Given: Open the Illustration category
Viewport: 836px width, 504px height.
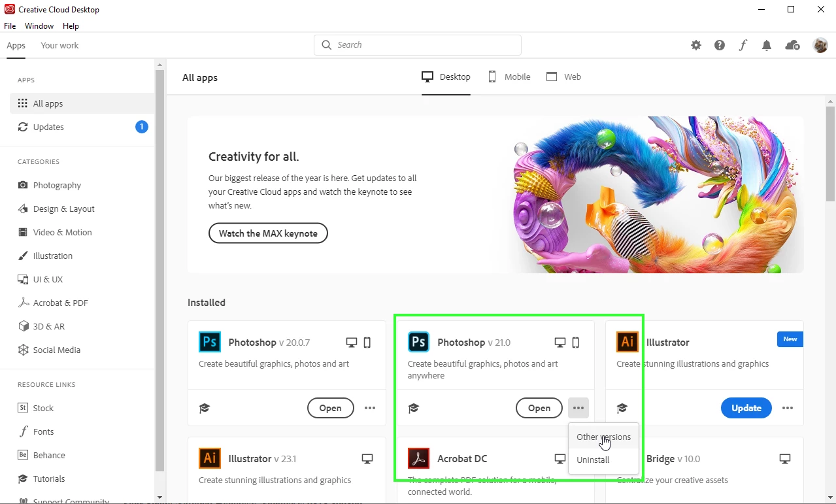Looking at the screenshot, I should (x=45, y=256).
